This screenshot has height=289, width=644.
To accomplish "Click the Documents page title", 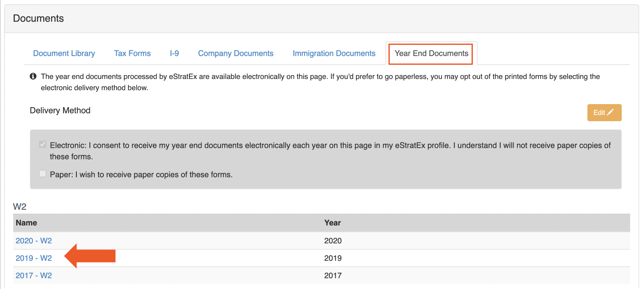I will (x=38, y=18).
